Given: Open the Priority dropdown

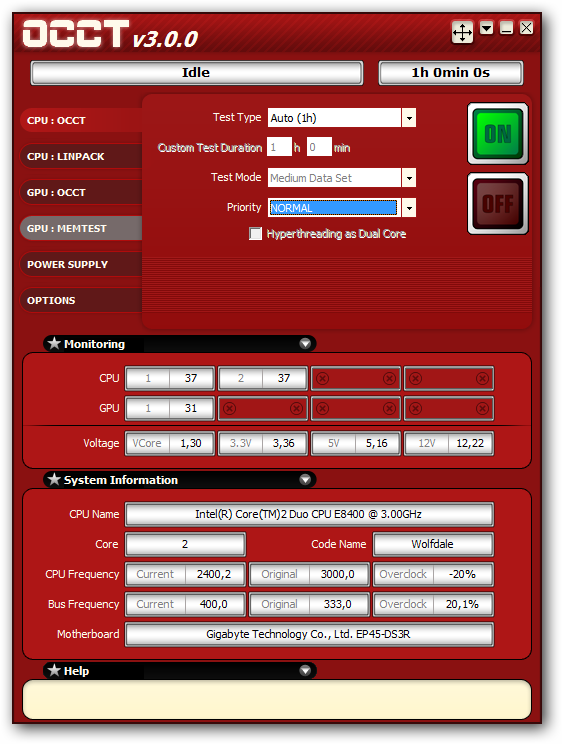Looking at the screenshot, I should tap(409, 207).
